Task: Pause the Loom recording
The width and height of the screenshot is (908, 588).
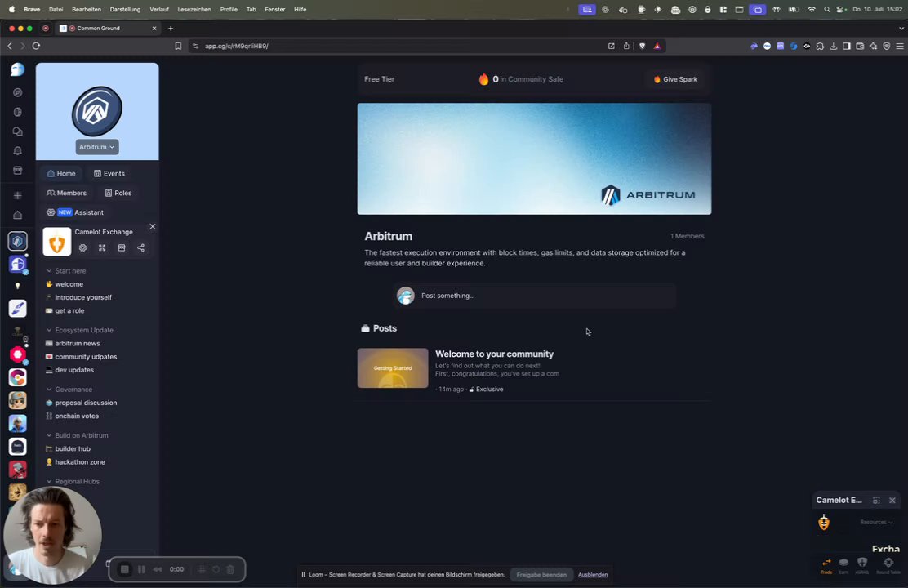Action: (141, 569)
